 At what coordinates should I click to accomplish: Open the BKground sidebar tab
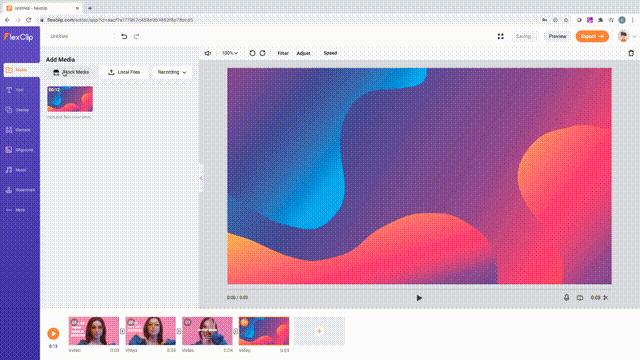(x=20, y=150)
